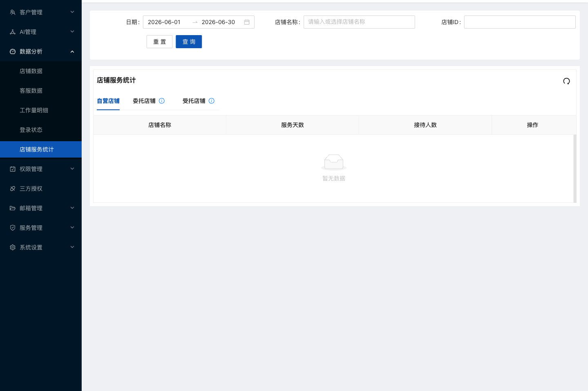The height and width of the screenshot is (391, 588).
Task: Switch to the 委托店铺 tab
Action: click(144, 101)
